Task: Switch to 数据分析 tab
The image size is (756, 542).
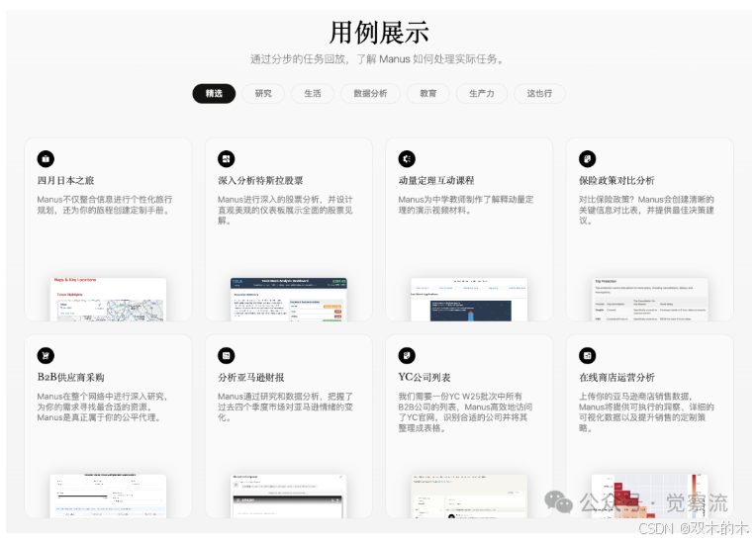Action: (x=370, y=93)
